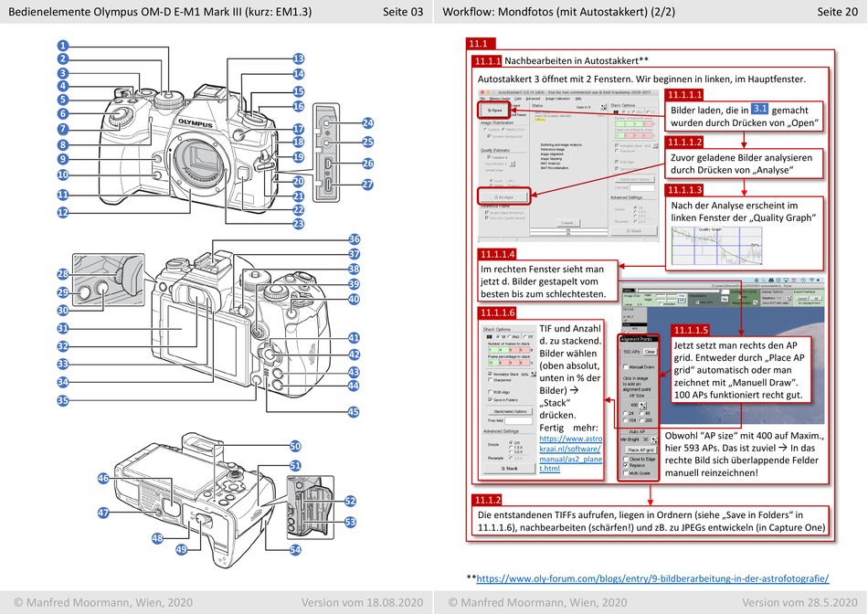Click the Quality Graph thumbnail
868x614 pixels.
click(716, 247)
